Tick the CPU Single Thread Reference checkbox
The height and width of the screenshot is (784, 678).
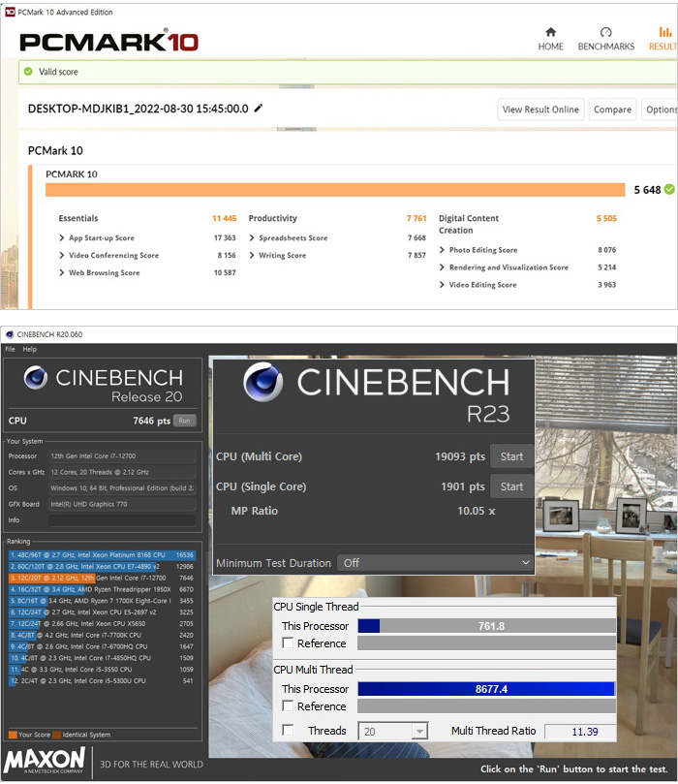tap(288, 643)
